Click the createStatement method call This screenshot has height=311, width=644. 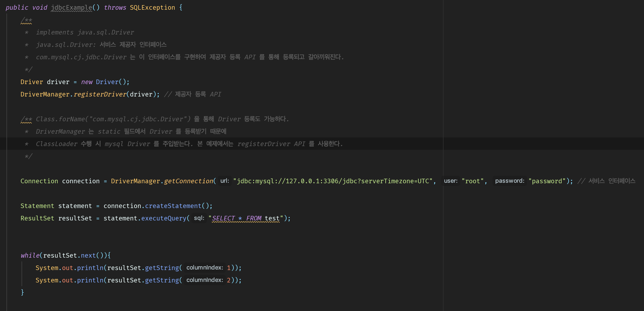(173, 206)
